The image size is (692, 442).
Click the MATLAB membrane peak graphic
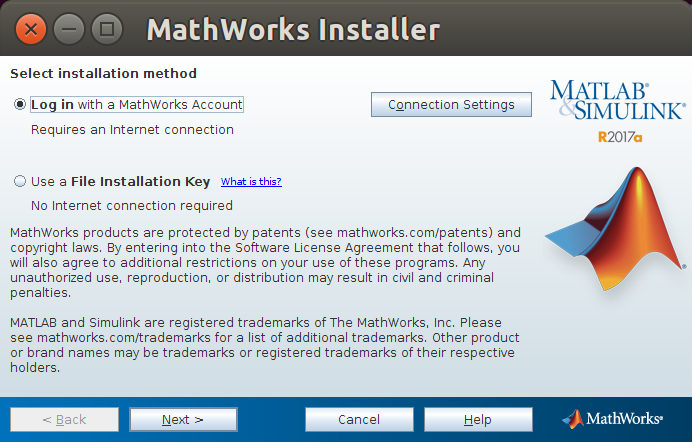pyautogui.click(x=616, y=229)
